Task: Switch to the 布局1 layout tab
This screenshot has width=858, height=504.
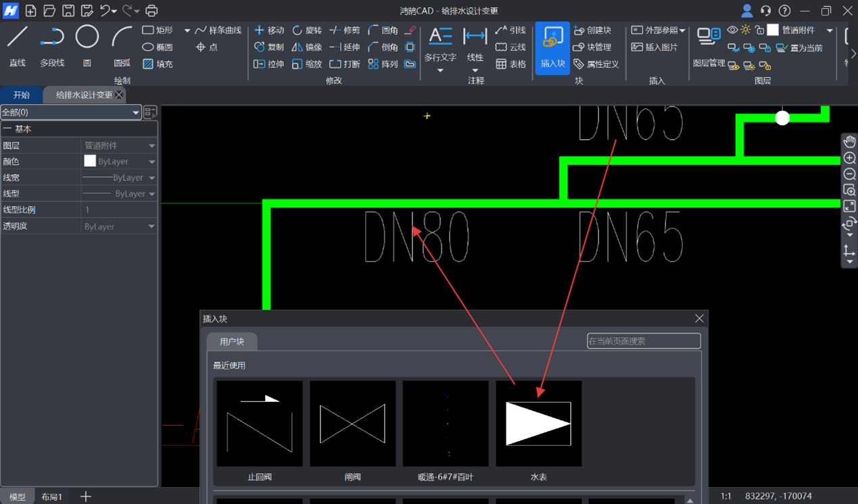Action: (52, 497)
